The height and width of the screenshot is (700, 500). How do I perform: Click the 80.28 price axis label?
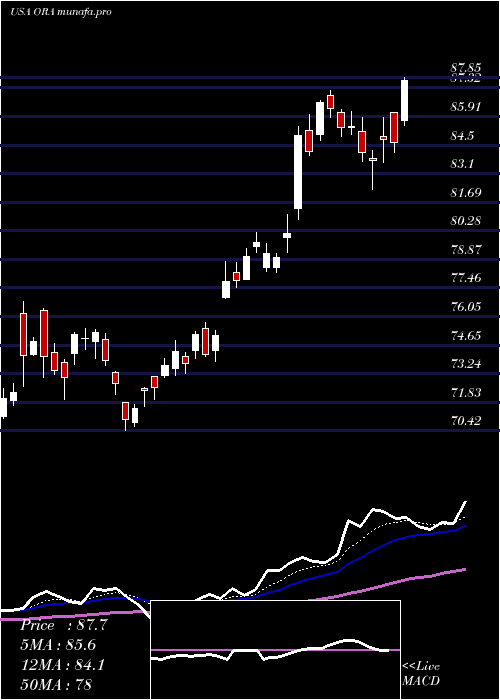point(466,221)
